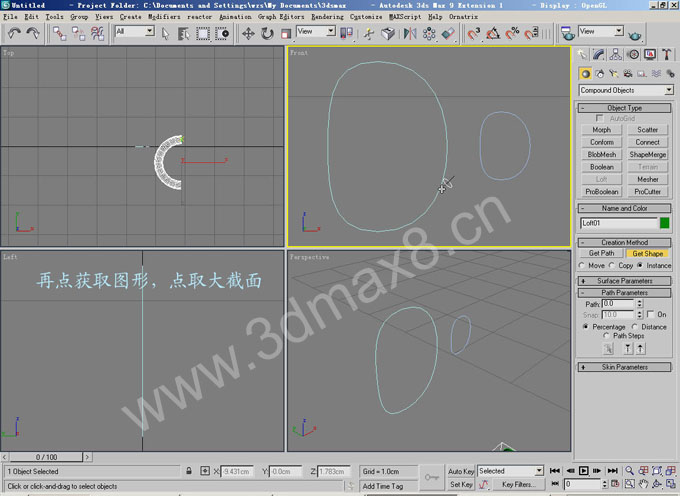Select the Shapes category icon in Create panel
680x496 pixels.
598,74
